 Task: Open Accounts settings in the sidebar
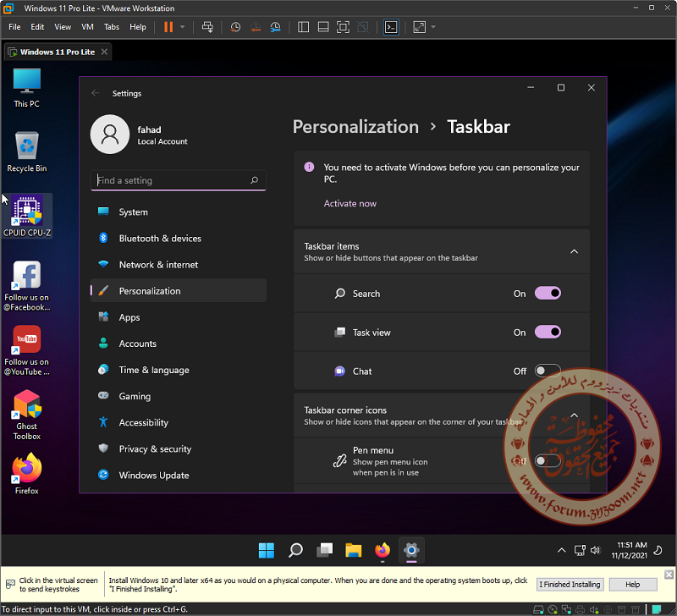(x=179, y=344)
